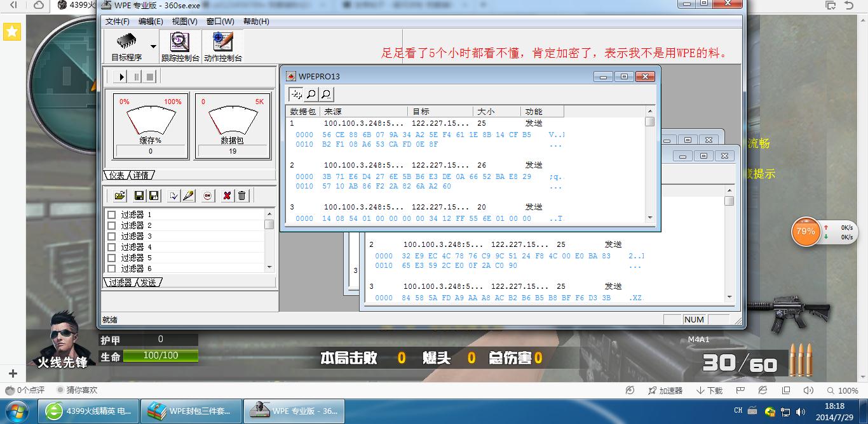Enable the 过滤器 6 checkbox
The image size is (868, 424).
coord(112,268)
